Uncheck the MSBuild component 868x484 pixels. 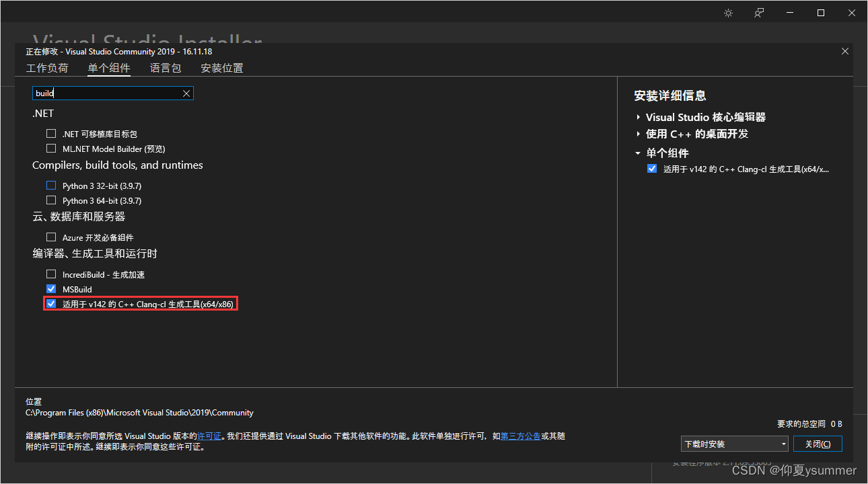[51, 288]
